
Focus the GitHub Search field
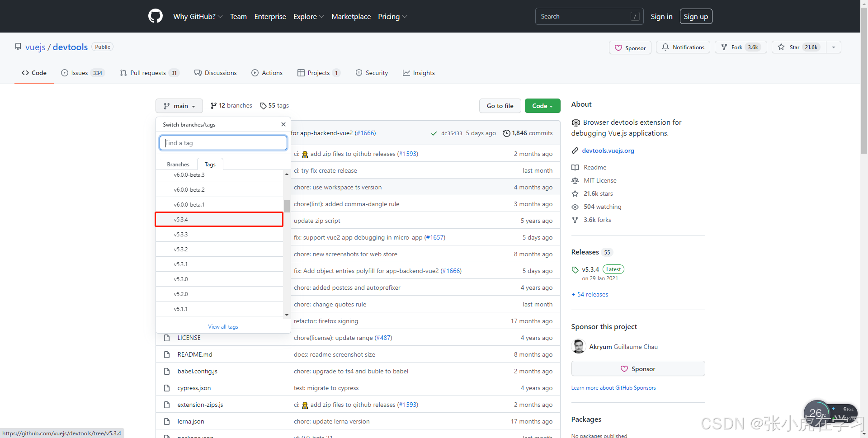click(x=589, y=16)
